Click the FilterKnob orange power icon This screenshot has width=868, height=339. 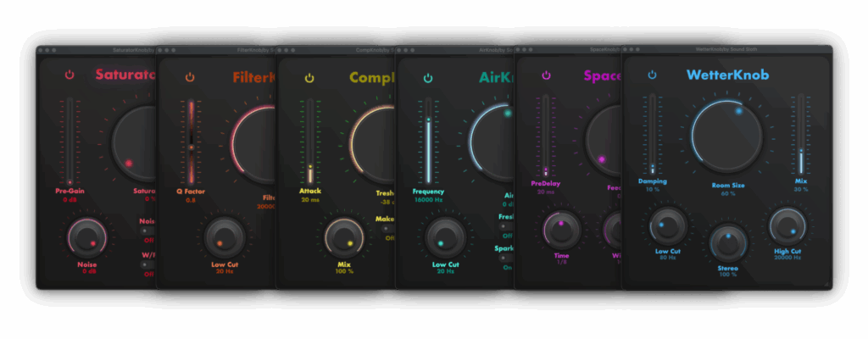point(190,77)
